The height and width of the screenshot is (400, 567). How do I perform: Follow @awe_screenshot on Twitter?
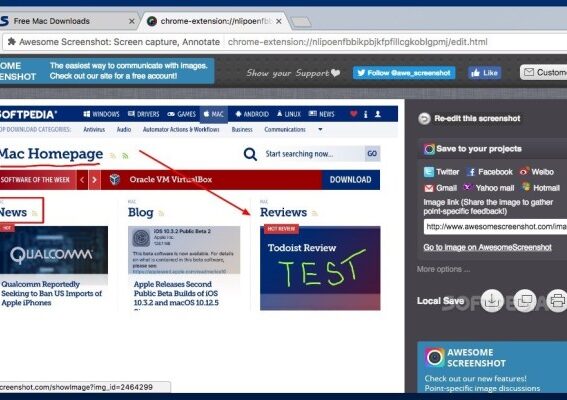[404, 73]
